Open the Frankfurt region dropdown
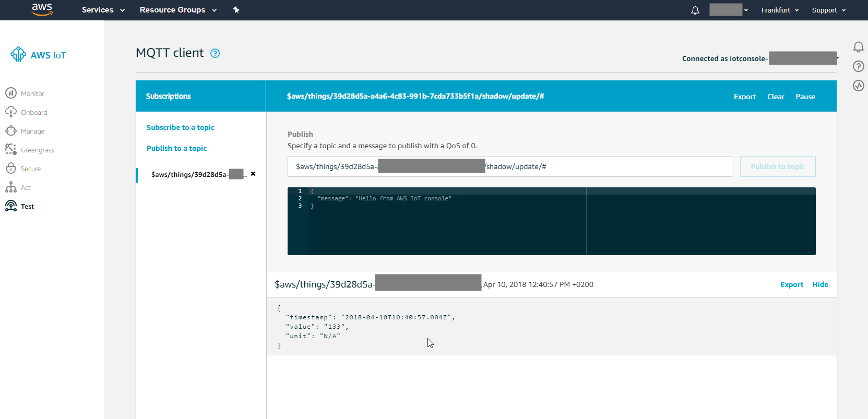 pos(780,10)
